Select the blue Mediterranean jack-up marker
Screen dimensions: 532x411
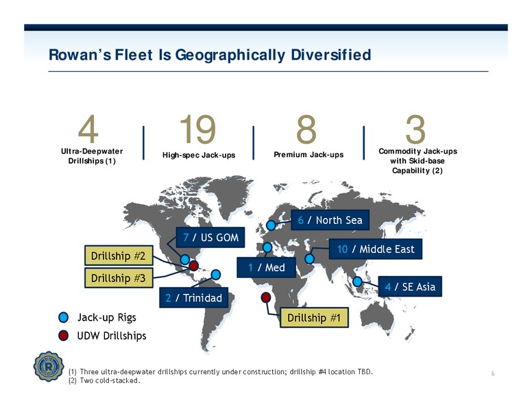click(x=267, y=247)
